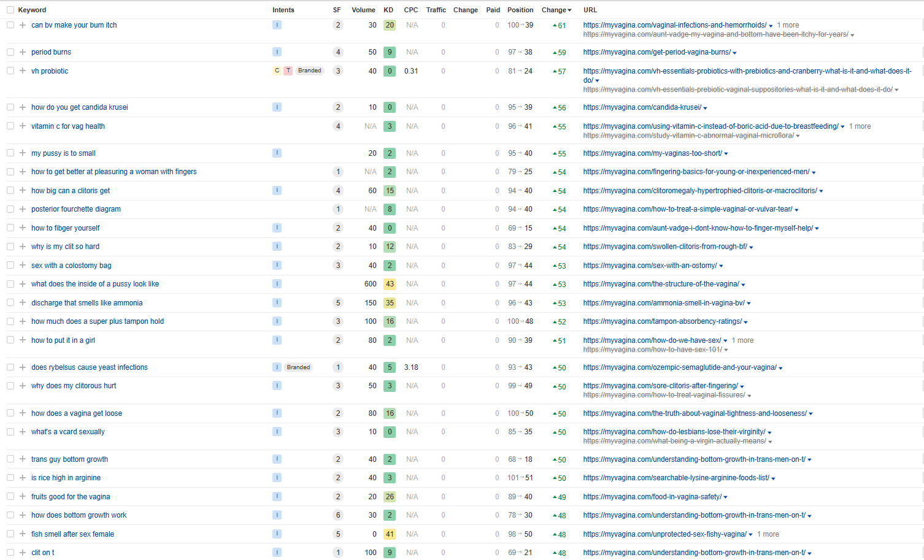
Task: Open the keyword link "how much does a super plus tampon hold"
Action: click(98, 321)
